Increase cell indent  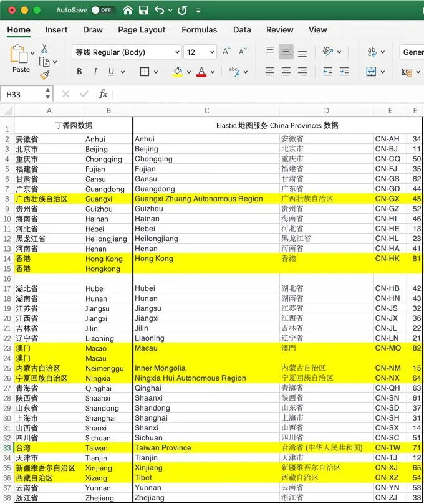point(345,72)
